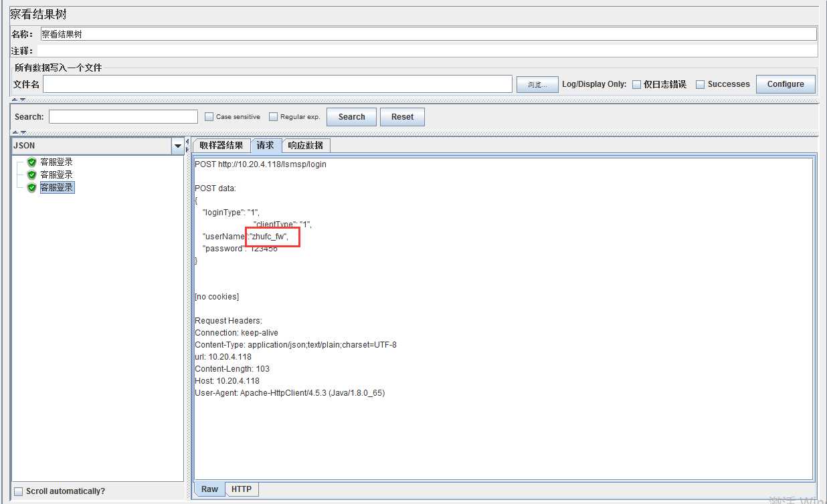The height and width of the screenshot is (504, 827).
Task: Click the Search text field
Action: (x=123, y=116)
